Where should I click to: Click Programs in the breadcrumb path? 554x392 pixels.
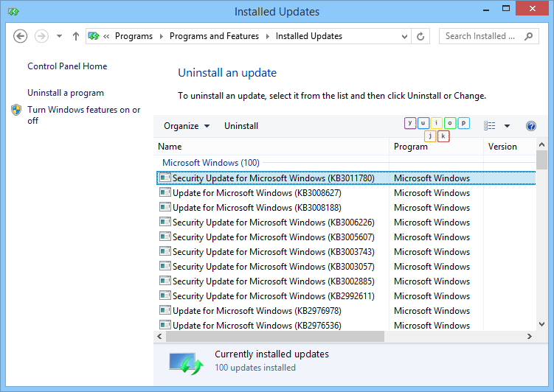point(134,36)
